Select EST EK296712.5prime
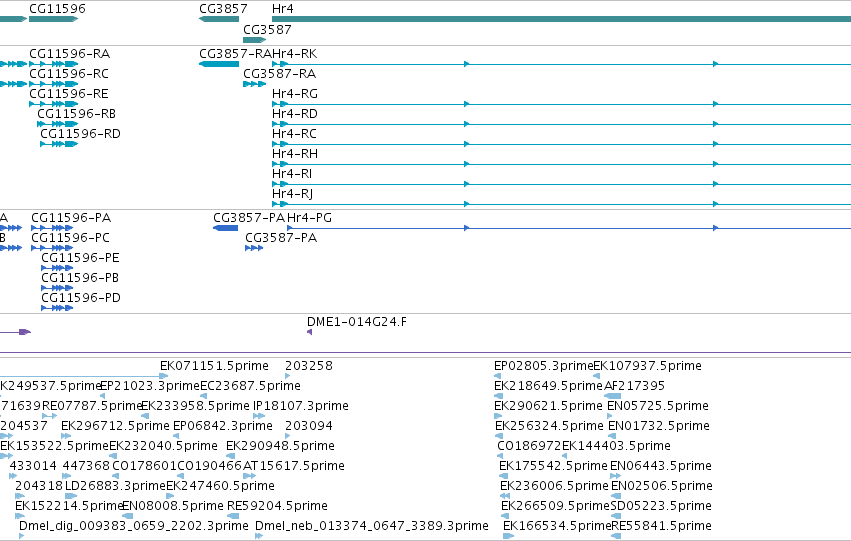The height and width of the screenshot is (541, 851). [x=116, y=426]
